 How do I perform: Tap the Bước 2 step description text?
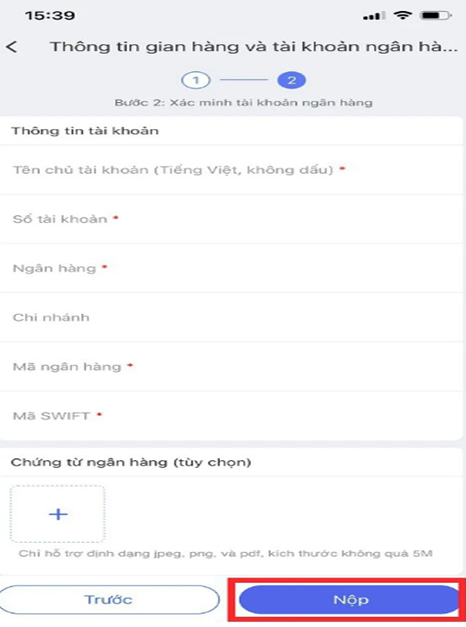pos(244,103)
